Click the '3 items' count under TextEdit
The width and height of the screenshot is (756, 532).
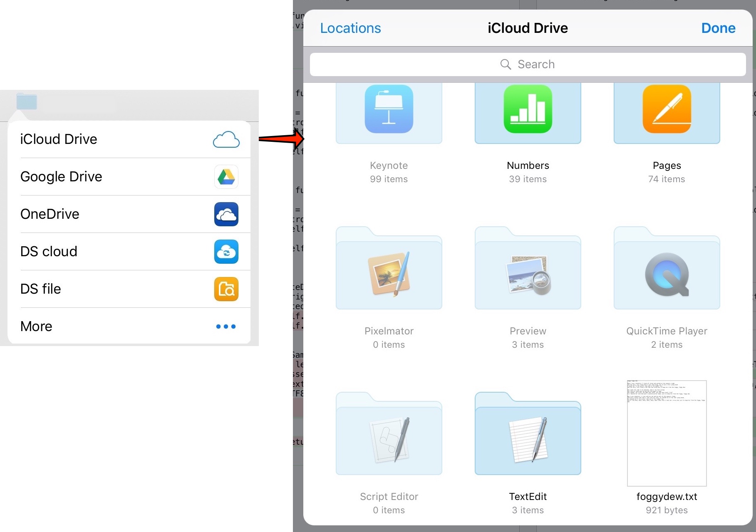528,510
